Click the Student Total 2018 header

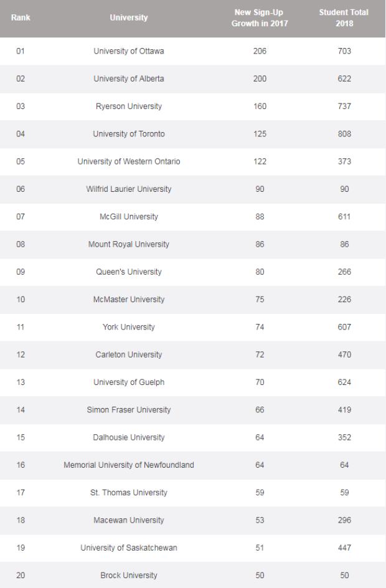(344, 17)
